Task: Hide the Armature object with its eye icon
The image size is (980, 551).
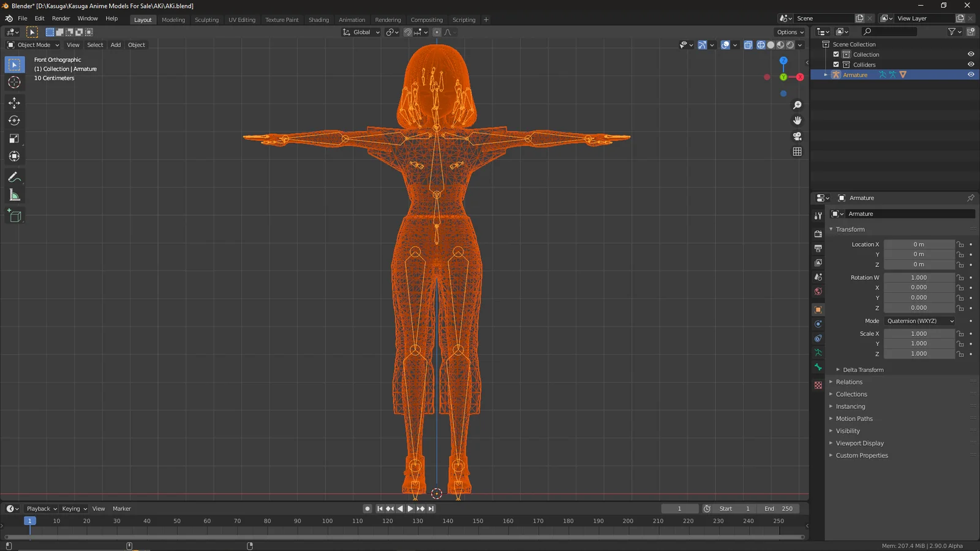Action: pos(970,74)
